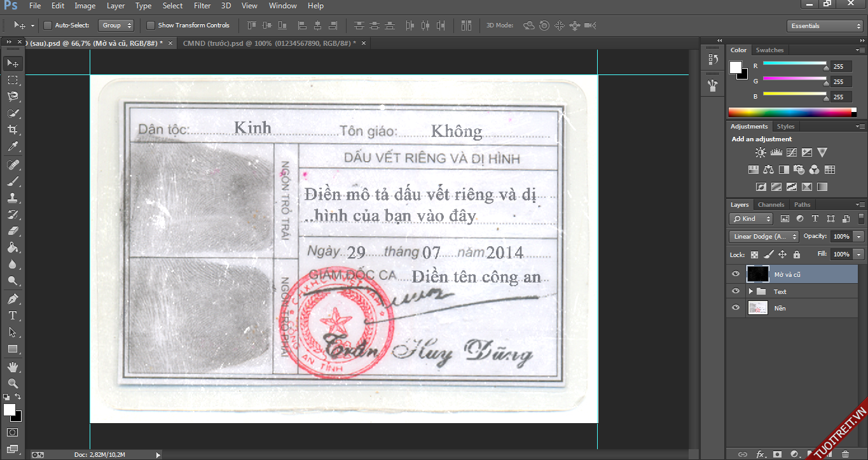Expand the Text layer group
The image size is (868, 460).
(x=750, y=291)
